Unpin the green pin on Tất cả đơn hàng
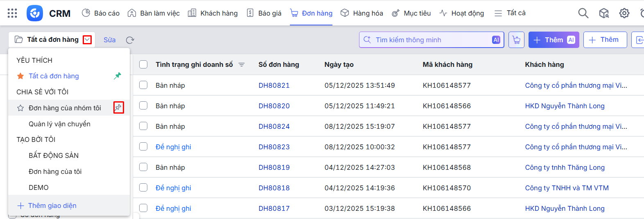 tap(118, 76)
